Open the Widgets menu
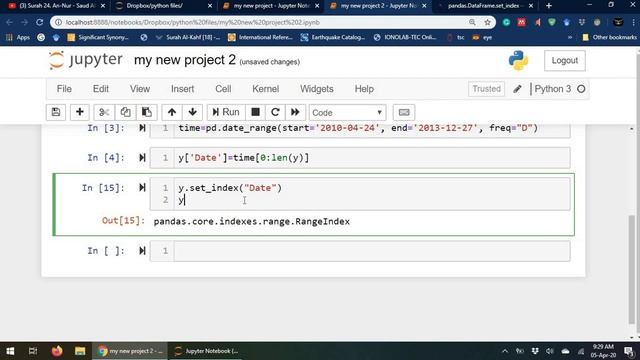640x360 pixels. click(x=317, y=89)
